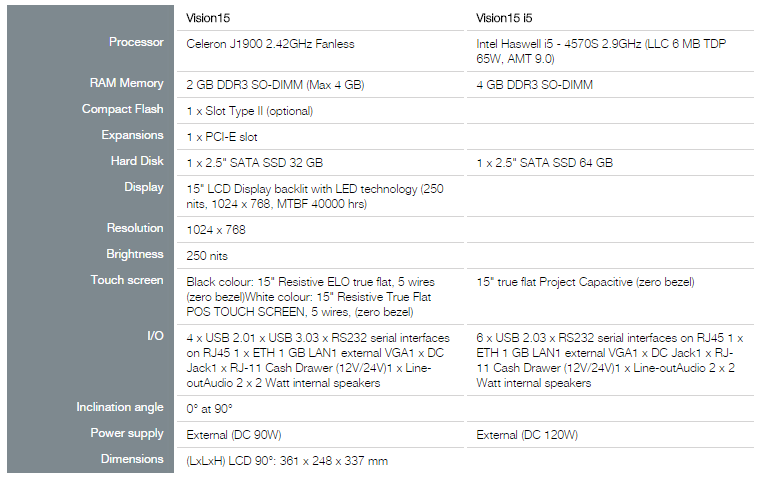Select the Hard Disk row label

(136, 161)
